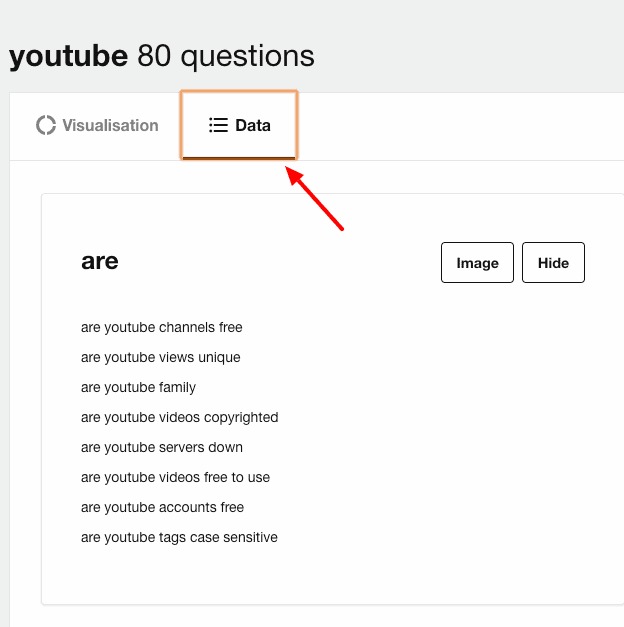
Task: Open 'are youtube views unique' question
Action: [x=160, y=357]
